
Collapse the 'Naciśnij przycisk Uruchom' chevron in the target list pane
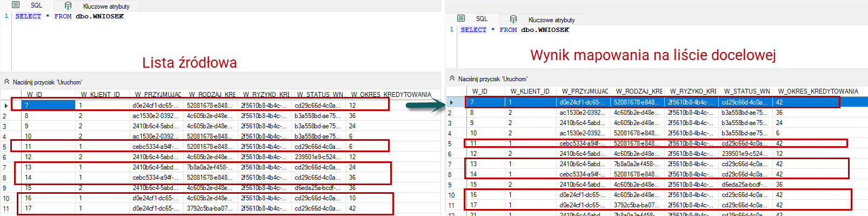tap(452, 78)
